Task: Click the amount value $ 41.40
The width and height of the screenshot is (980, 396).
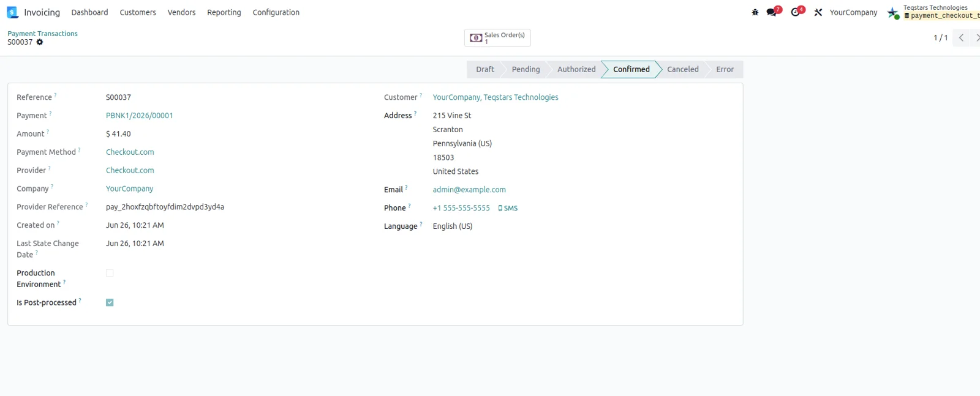Action: pos(118,134)
